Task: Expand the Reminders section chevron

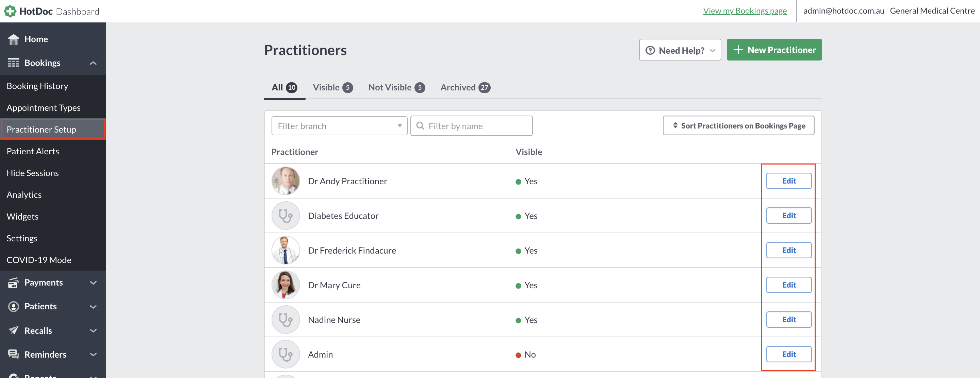Action: click(93, 355)
